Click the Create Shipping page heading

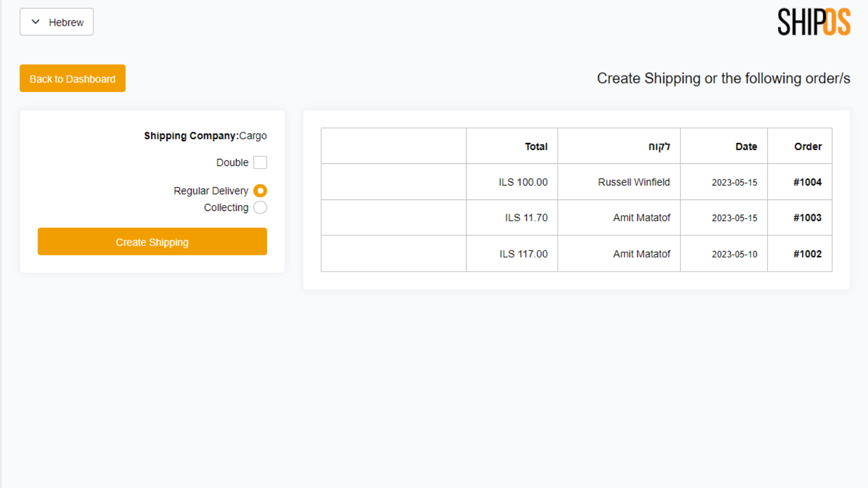[x=723, y=79]
